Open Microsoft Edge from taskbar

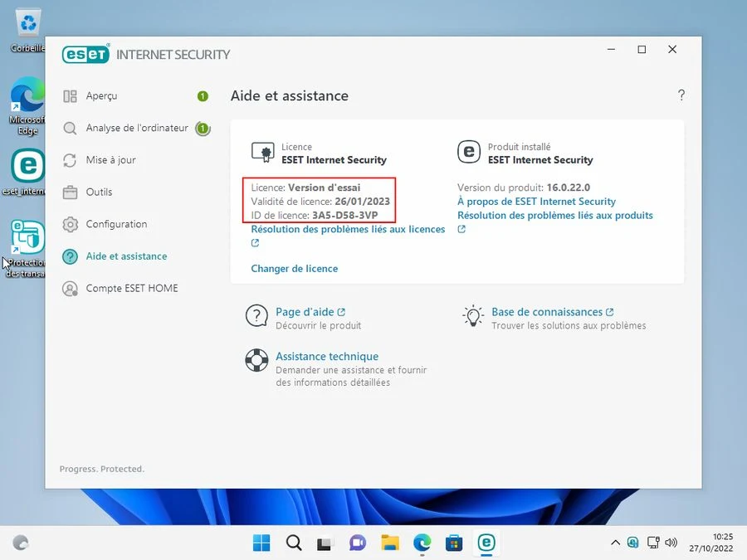(x=422, y=543)
